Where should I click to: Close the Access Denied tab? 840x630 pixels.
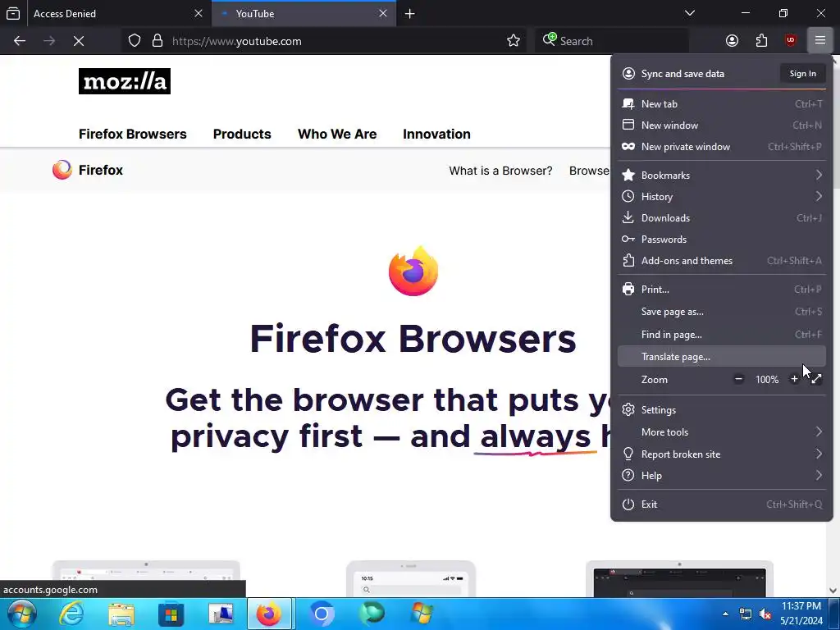[199, 13]
